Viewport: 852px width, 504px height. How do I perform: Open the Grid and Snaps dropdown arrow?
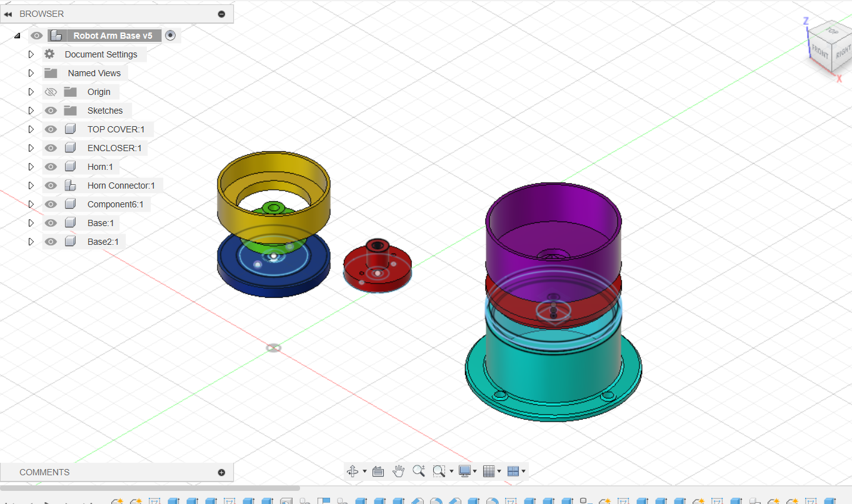(x=499, y=472)
